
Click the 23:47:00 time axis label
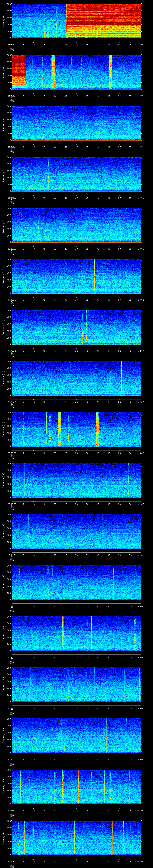point(12,861)
